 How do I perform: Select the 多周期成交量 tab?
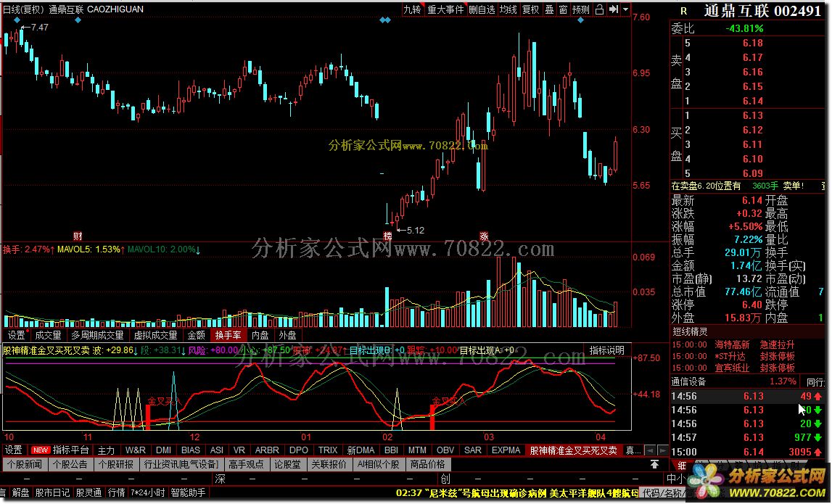(97, 335)
